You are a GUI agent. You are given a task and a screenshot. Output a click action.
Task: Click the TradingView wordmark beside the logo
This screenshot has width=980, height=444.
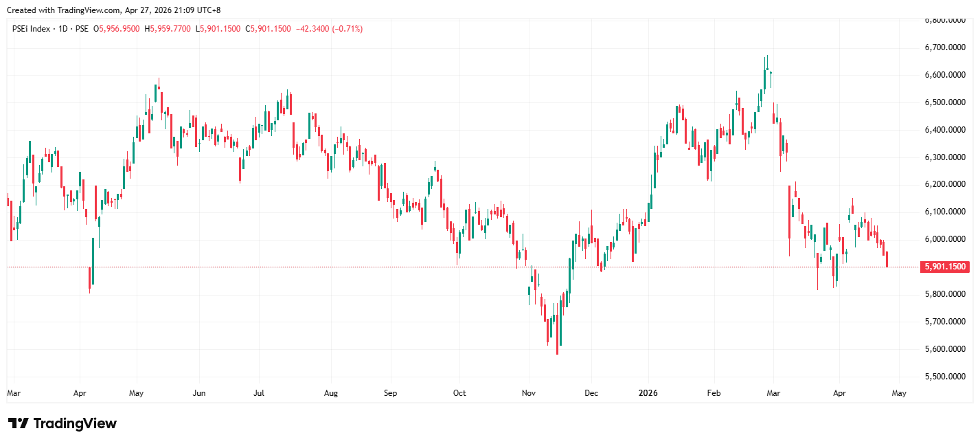pyautogui.click(x=75, y=423)
